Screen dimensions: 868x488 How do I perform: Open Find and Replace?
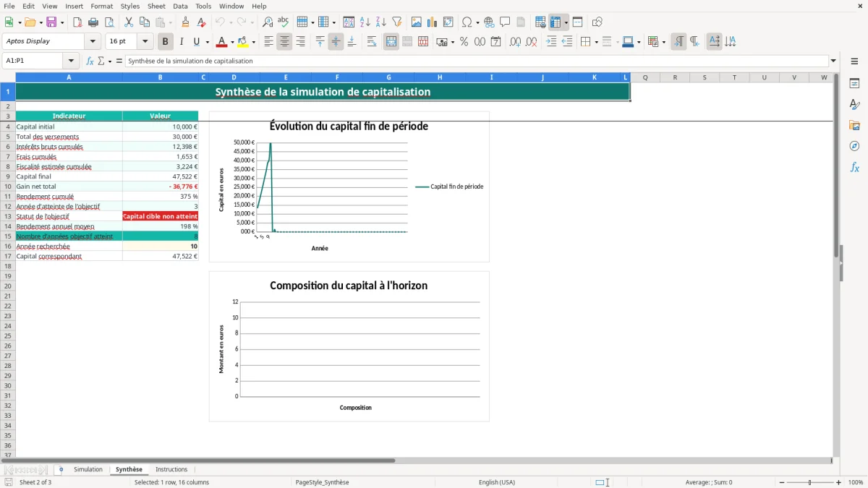pyautogui.click(x=268, y=22)
